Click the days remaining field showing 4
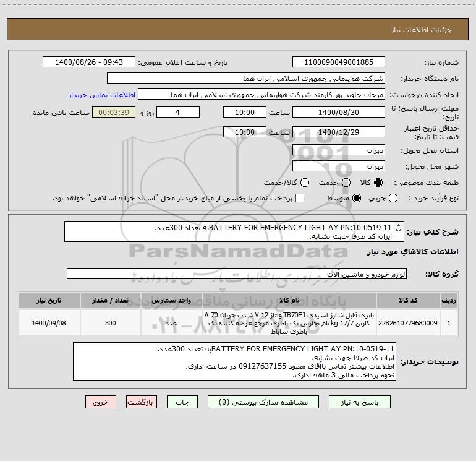The height and width of the screenshot is (461, 476). point(178,112)
